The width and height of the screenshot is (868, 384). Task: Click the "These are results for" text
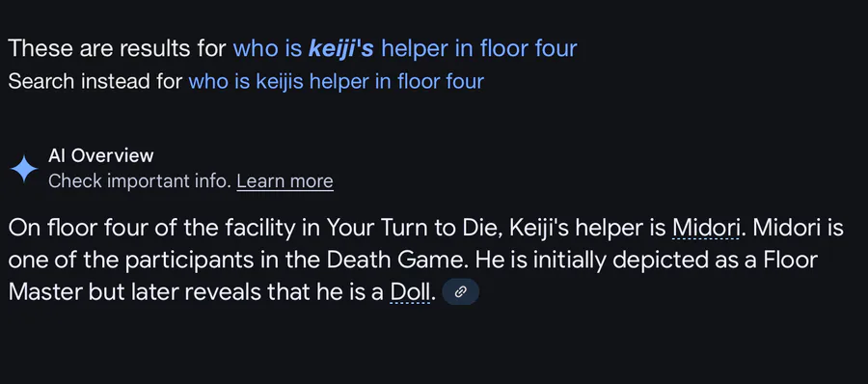point(118,49)
